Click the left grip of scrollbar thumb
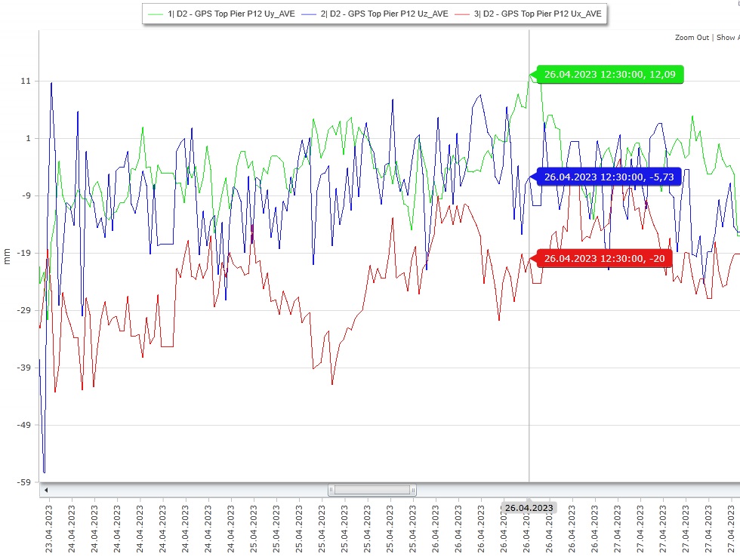 [x=331, y=490]
